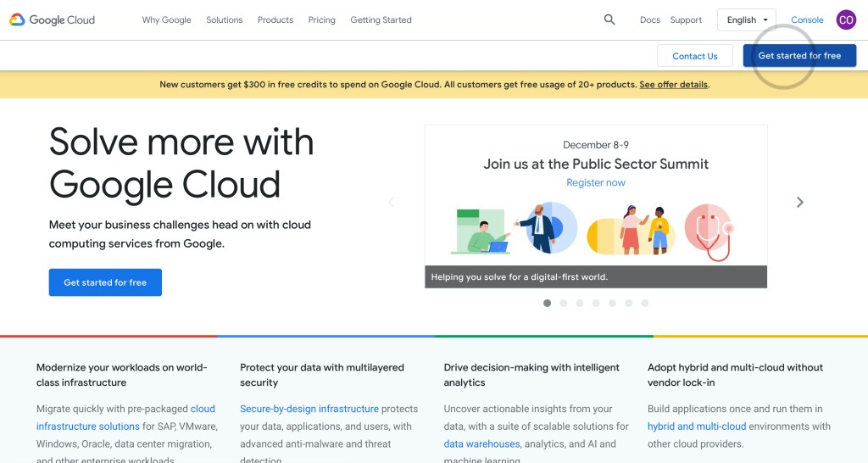Select the third carousel dot
This screenshot has height=463, width=868.
tap(580, 303)
